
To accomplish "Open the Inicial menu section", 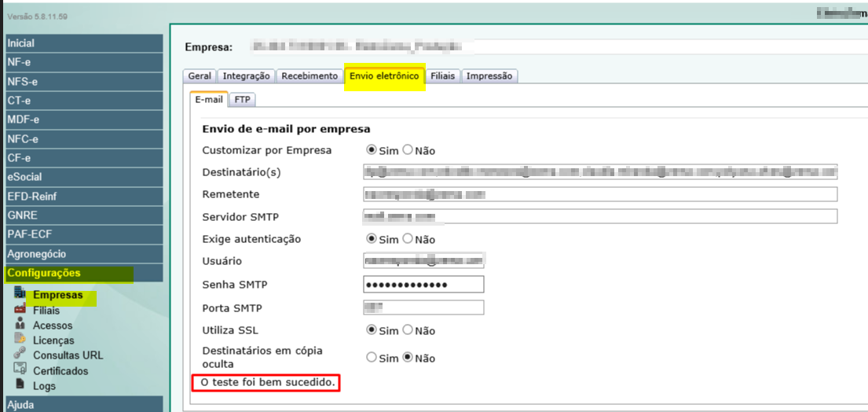I will (x=84, y=43).
